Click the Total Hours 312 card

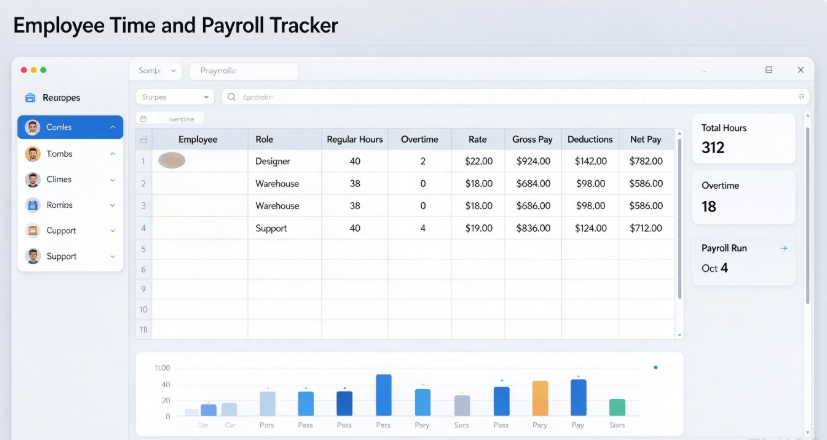click(x=743, y=138)
